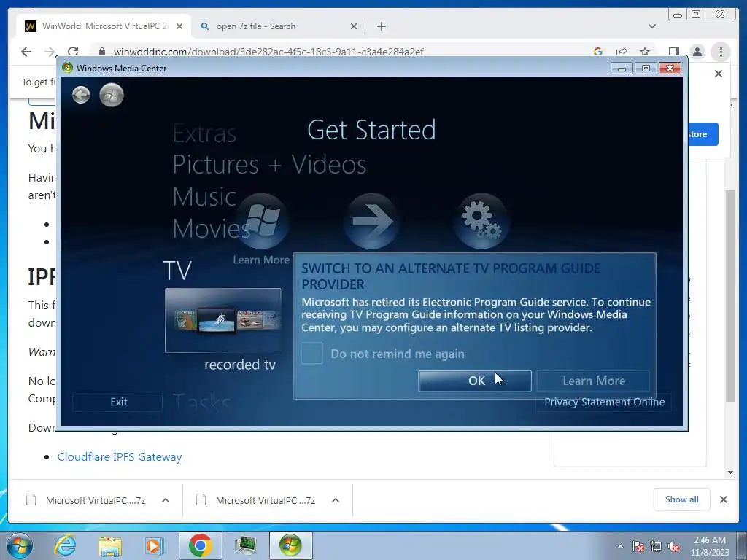The width and height of the screenshot is (747, 560).
Task: Open Windows Media Player from the taskbar
Action: 155,545
